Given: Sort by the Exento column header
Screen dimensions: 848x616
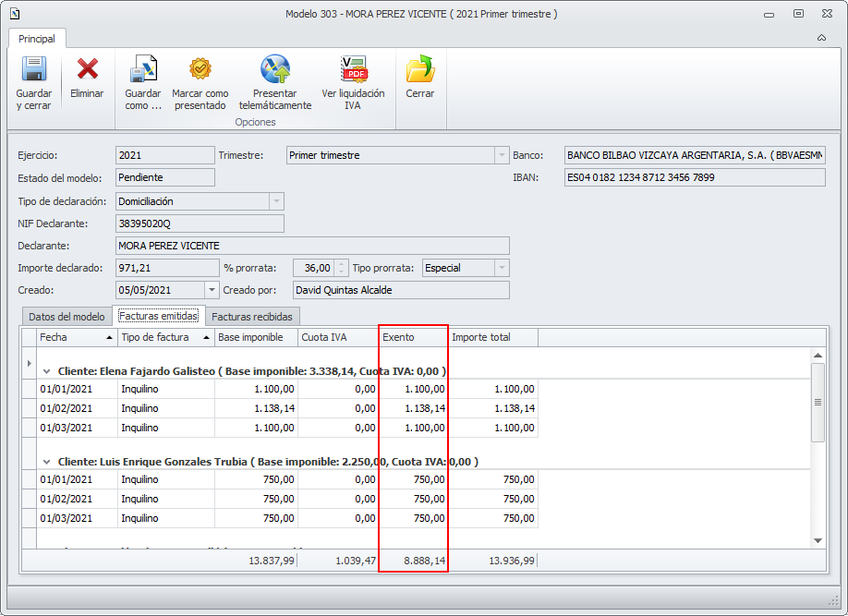Looking at the screenshot, I should (x=412, y=337).
